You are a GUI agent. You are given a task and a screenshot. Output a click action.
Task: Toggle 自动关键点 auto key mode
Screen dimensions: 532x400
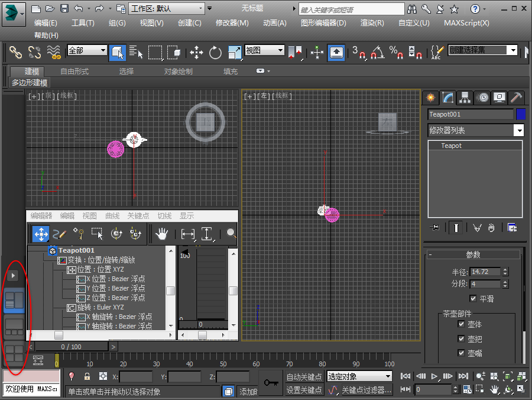point(304,377)
